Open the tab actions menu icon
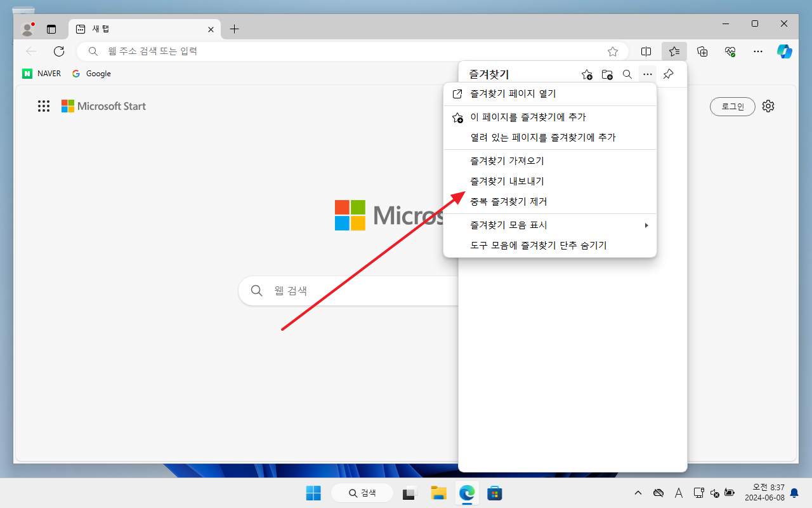 coord(51,29)
